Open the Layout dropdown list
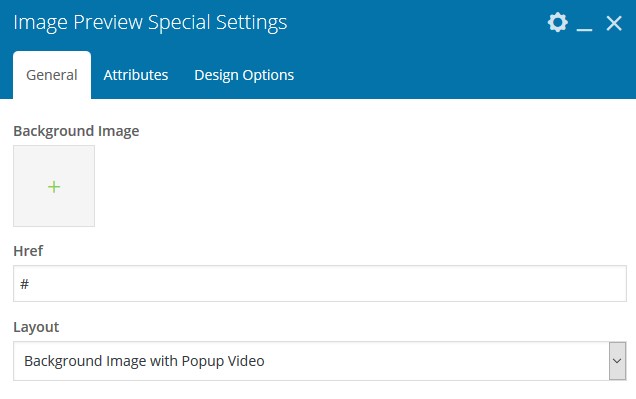 point(320,361)
